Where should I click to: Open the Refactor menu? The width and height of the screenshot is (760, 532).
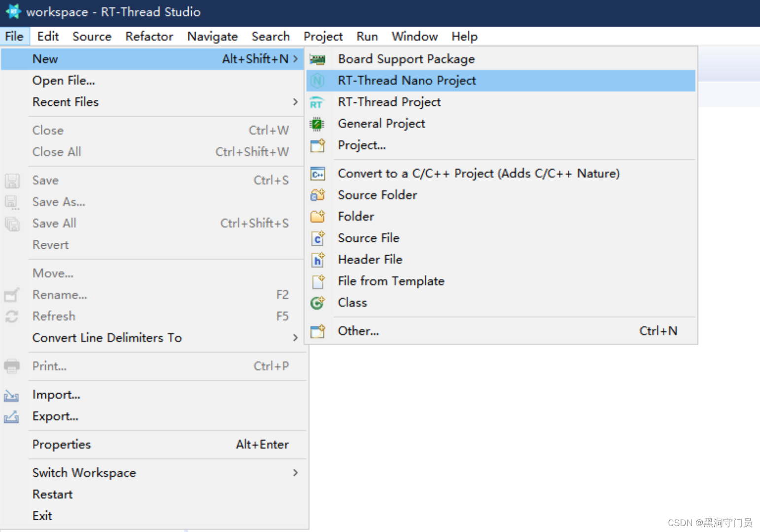(x=149, y=36)
